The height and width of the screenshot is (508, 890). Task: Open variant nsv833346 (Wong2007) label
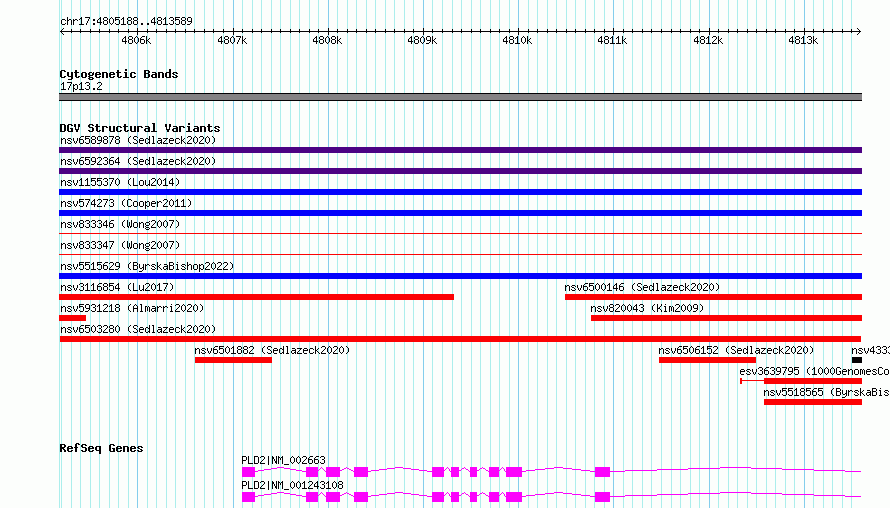(120, 224)
